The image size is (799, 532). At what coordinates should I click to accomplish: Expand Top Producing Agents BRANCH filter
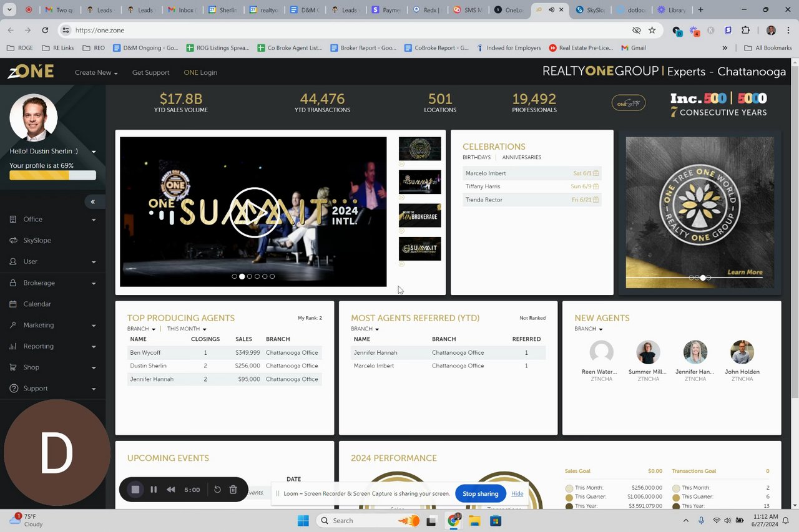[x=142, y=329]
